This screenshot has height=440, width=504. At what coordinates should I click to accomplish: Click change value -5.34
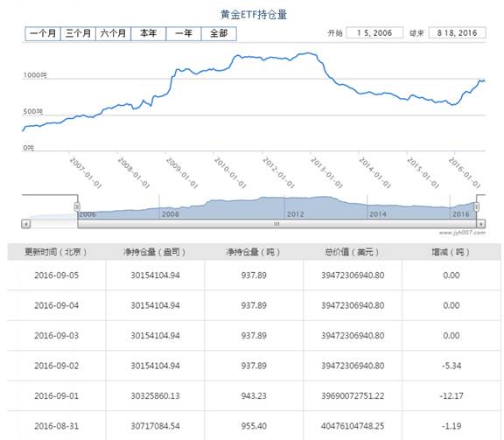(x=451, y=366)
